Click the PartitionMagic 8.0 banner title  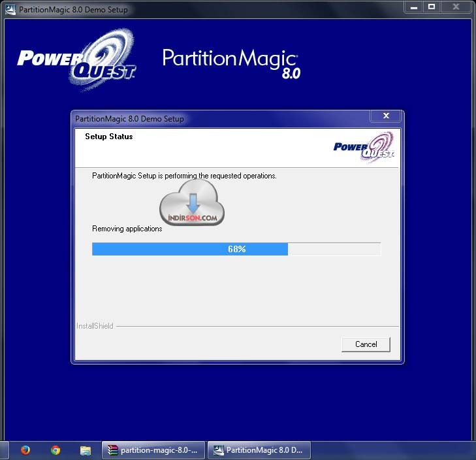click(232, 63)
